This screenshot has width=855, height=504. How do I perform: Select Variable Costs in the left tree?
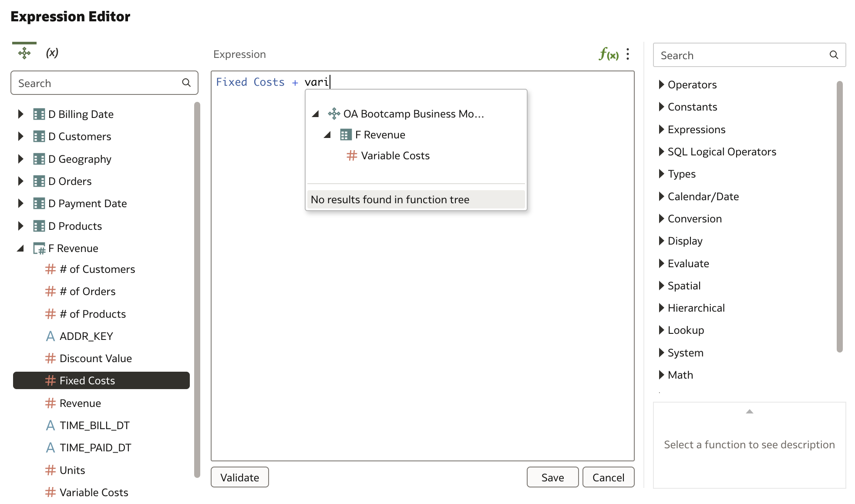(x=94, y=492)
